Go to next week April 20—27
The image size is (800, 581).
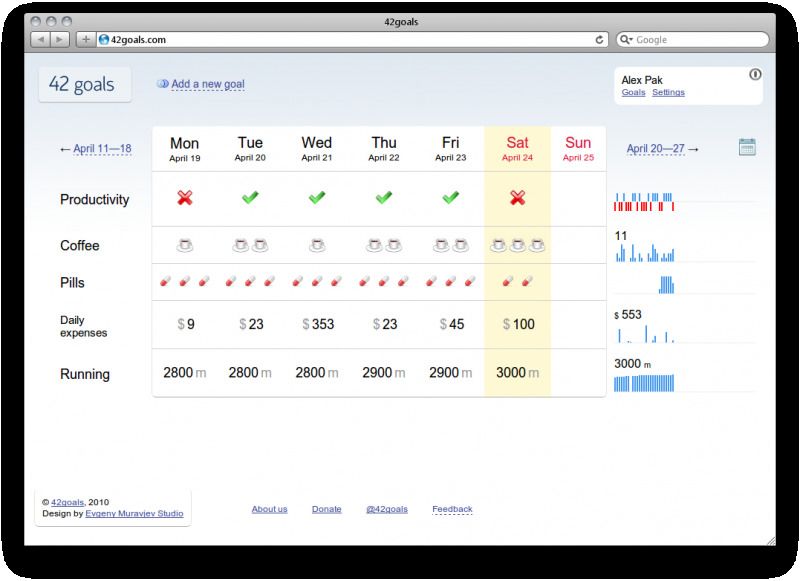656,149
